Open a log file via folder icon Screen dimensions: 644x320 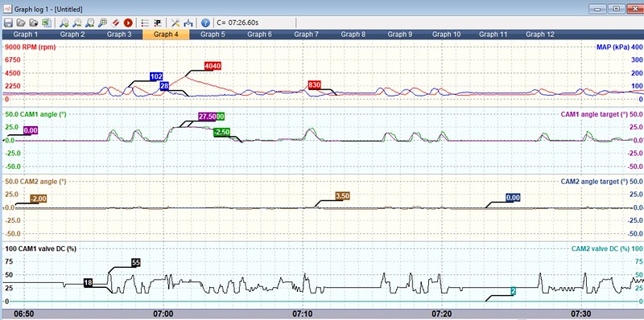click(21, 23)
